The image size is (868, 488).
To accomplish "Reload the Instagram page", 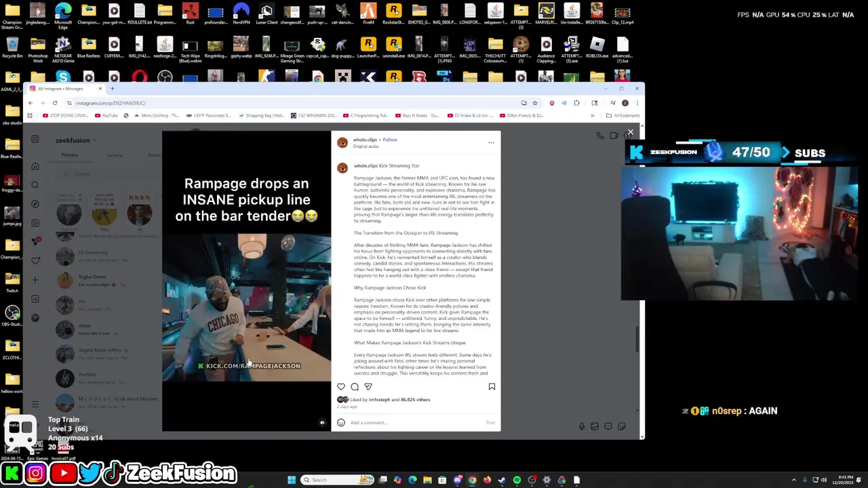I will click(55, 103).
